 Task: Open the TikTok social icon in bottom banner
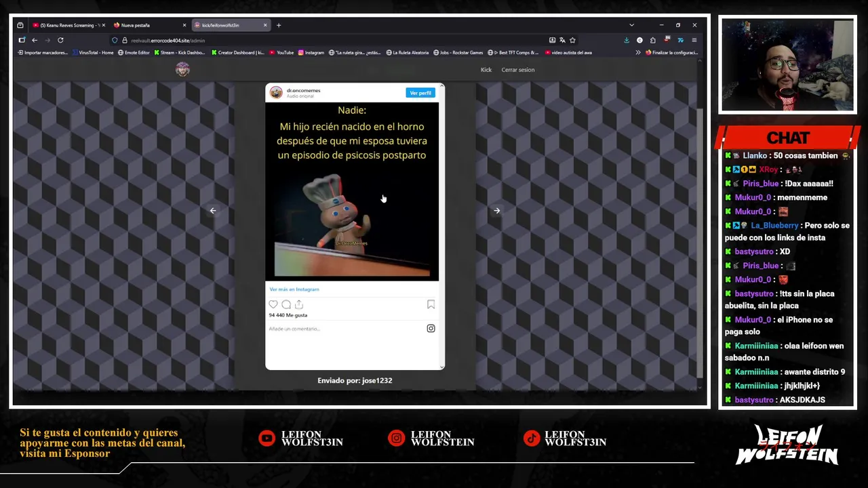tap(531, 439)
